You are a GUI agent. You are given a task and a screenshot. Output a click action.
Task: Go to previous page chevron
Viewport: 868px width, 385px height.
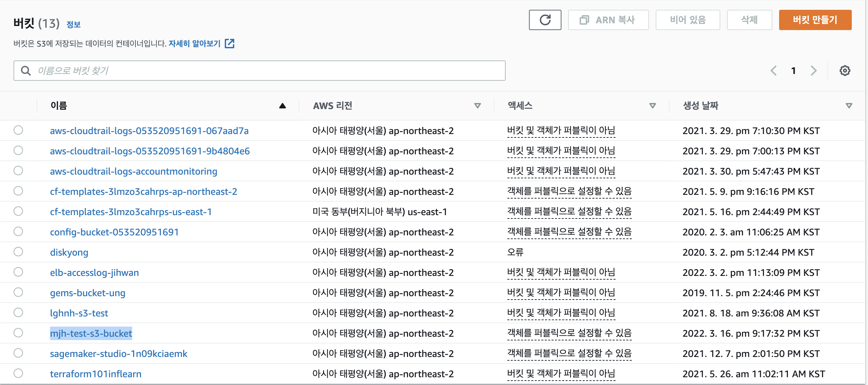pyautogui.click(x=773, y=71)
